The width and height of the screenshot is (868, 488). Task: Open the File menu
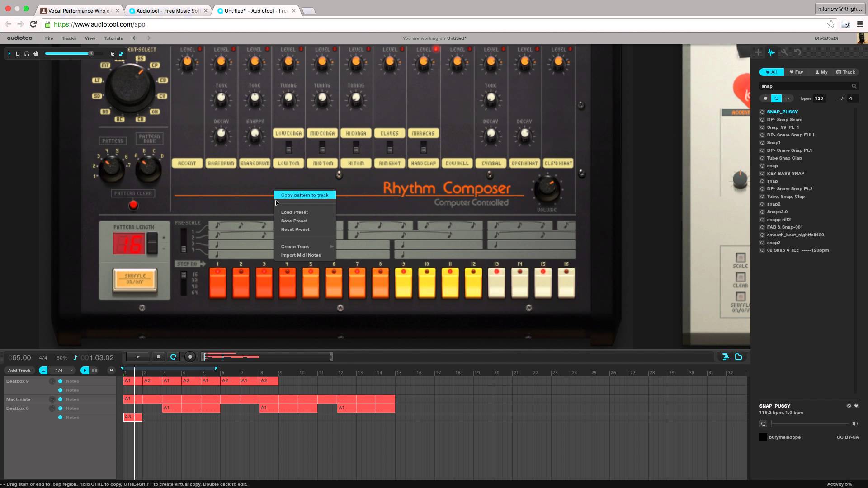pos(49,38)
